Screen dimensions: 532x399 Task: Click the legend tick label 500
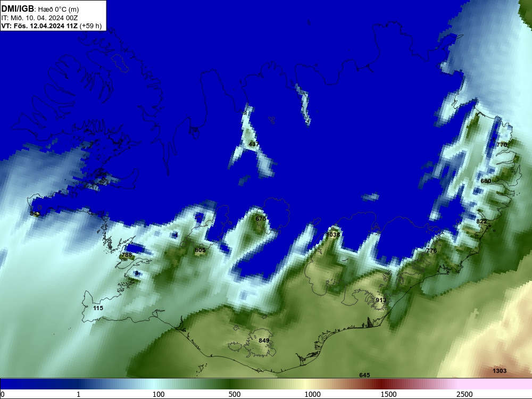coord(235,394)
